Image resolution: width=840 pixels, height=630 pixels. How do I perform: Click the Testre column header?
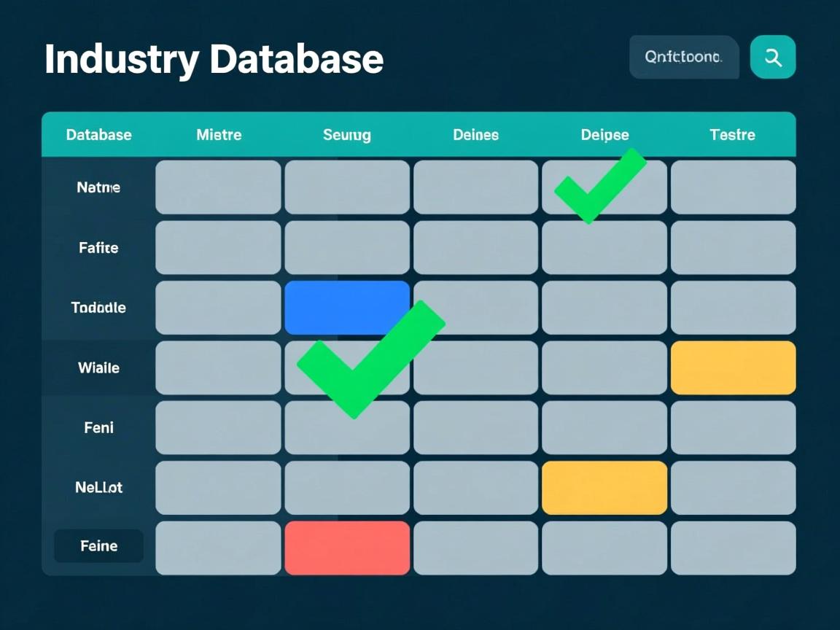[x=732, y=135]
